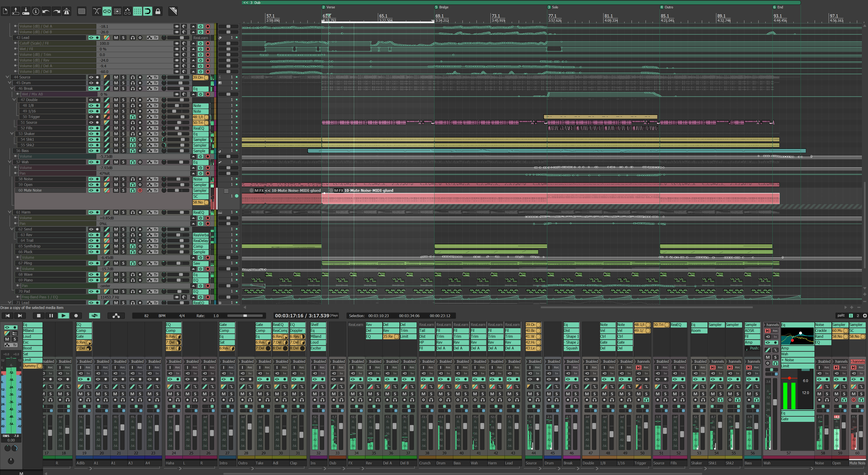Switch to mixer screenset tab '2'
The width and height of the screenshot is (868, 475).
(x=858, y=316)
